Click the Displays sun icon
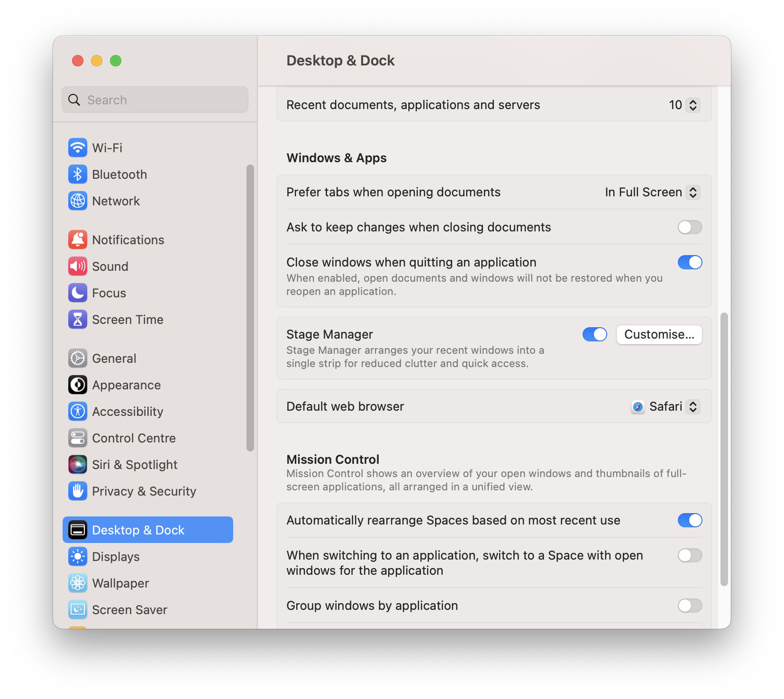784x699 pixels. [78, 556]
